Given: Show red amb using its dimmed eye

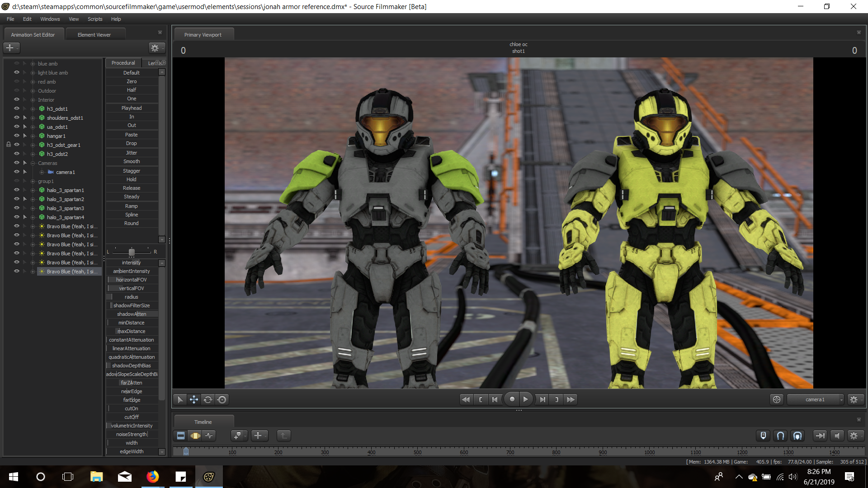Looking at the screenshot, I should click(x=17, y=81).
